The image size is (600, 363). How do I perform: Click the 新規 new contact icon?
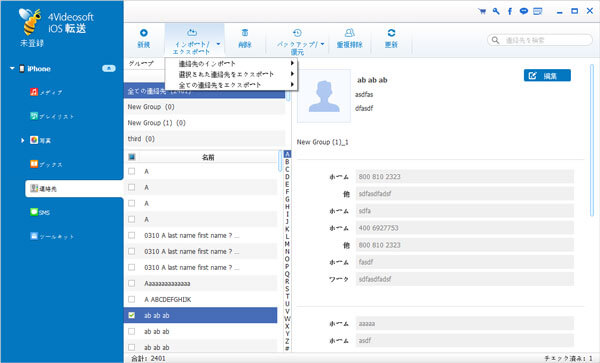pos(144,33)
